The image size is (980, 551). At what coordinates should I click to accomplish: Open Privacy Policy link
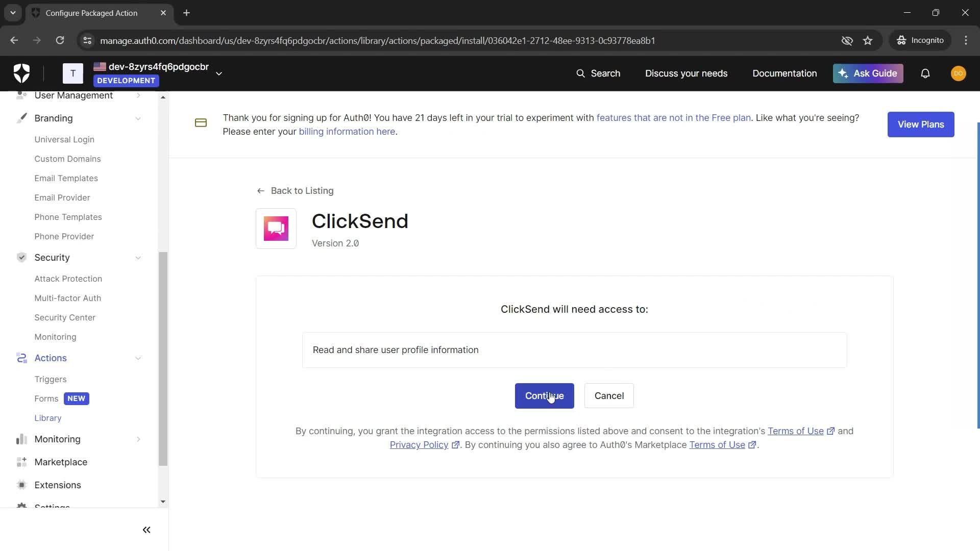[x=419, y=445]
